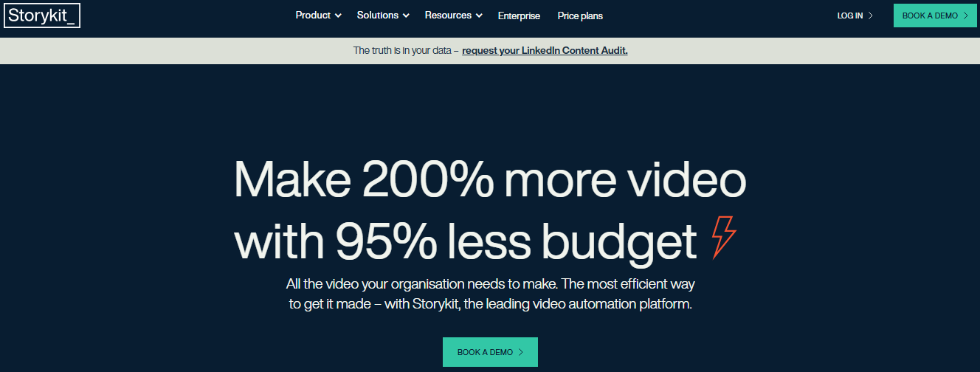Go to the Enterprise page

click(x=519, y=15)
